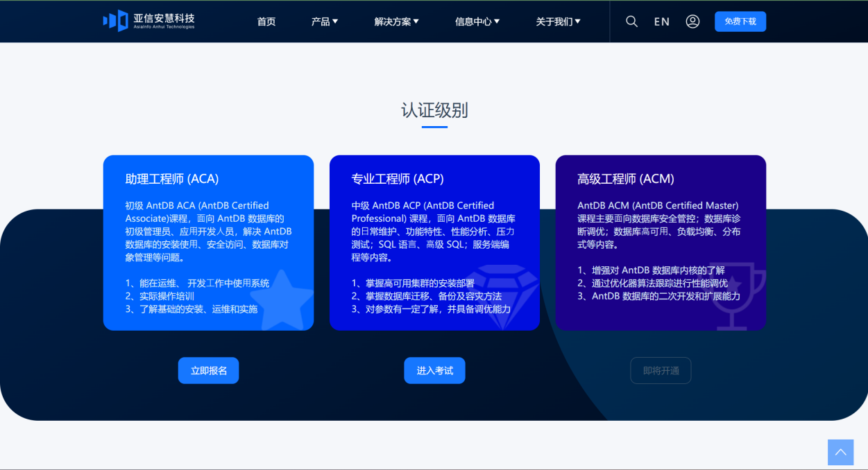The height and width of the screenshot is (470, 868).
Task: Click 进入考试 under the ACP card
Action: 434,370
